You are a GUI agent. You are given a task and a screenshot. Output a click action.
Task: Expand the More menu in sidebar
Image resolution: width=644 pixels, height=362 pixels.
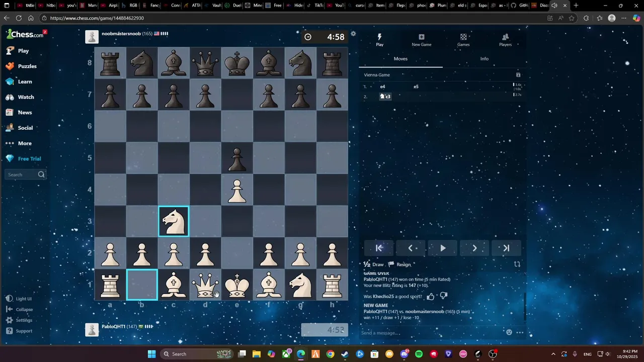(19, 143)
